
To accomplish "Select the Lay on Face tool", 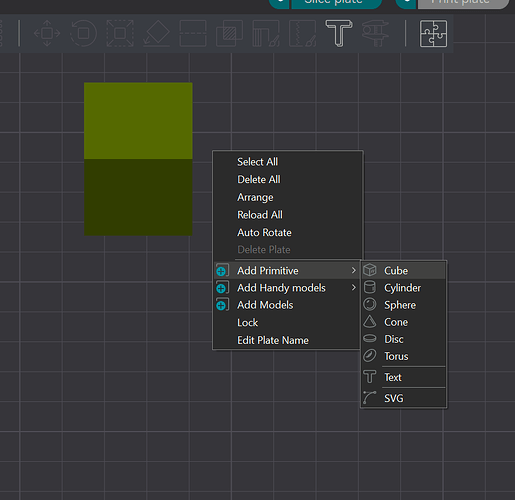I will click(156, 33).
